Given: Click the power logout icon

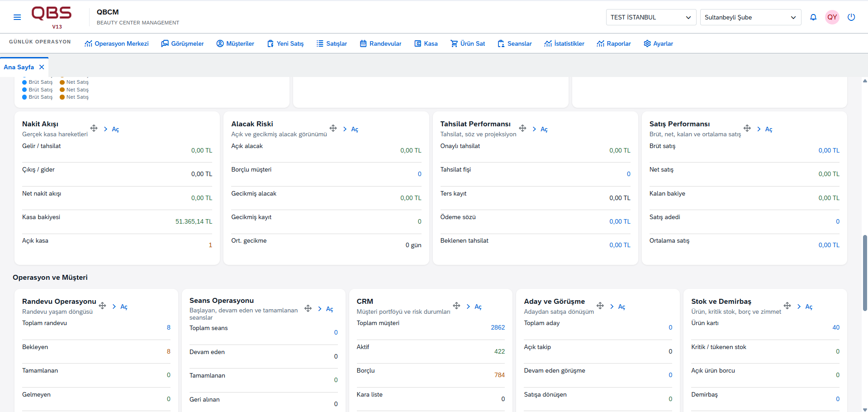Looking at the screenshot, I should (851, 17).
